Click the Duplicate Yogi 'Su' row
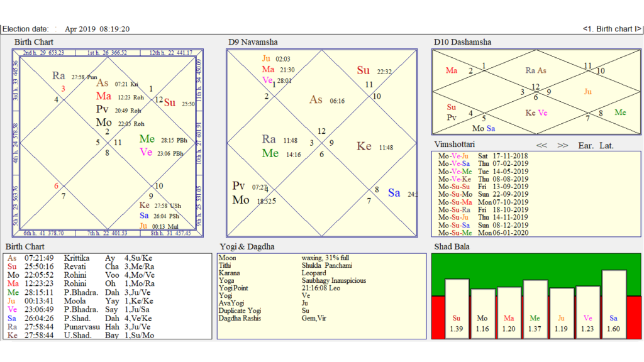Viewport: 644px width, 362px height. [264, 310]
